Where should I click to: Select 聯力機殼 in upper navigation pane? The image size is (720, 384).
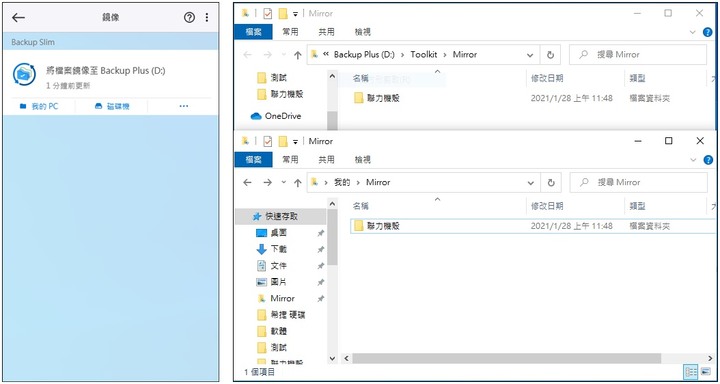point(280,95)
